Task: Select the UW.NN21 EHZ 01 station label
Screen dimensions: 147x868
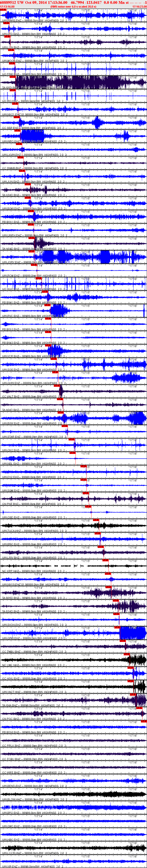Action: point(35,115)
